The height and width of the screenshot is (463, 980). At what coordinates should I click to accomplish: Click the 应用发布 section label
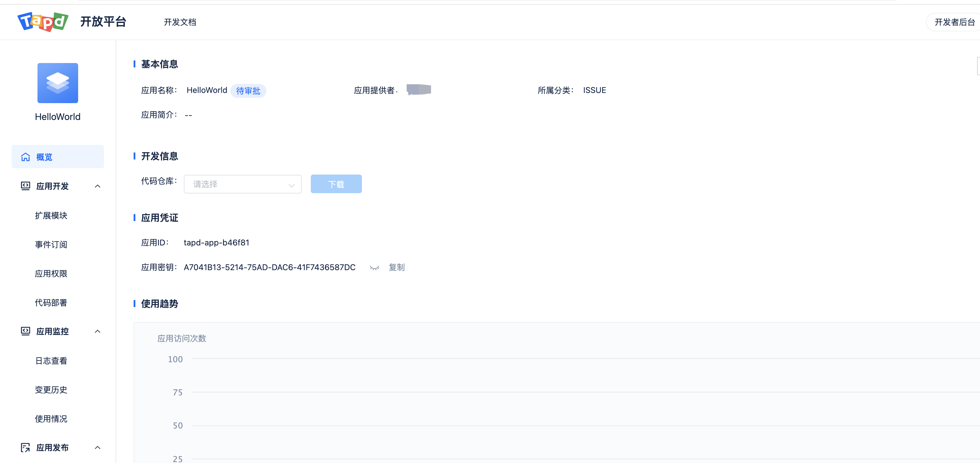point(53,448)
